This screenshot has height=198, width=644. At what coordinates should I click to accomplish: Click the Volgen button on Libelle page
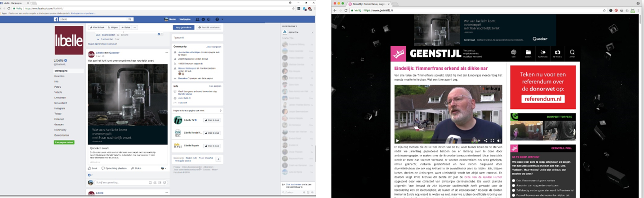pos(112,27)
